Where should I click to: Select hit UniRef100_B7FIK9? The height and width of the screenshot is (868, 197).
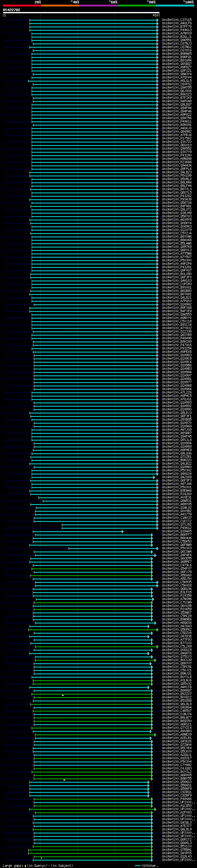[177, 98]
